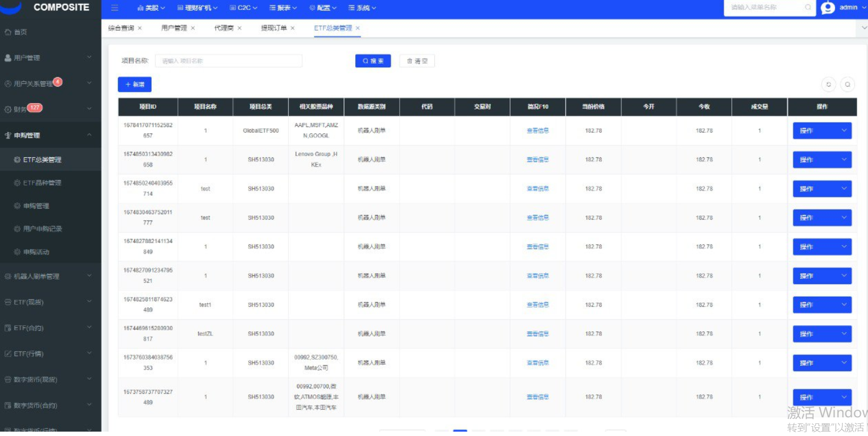
Task: Click the red badge 4 on 用户关系管理
Action: pyautogui.click(x=58, y=82)
